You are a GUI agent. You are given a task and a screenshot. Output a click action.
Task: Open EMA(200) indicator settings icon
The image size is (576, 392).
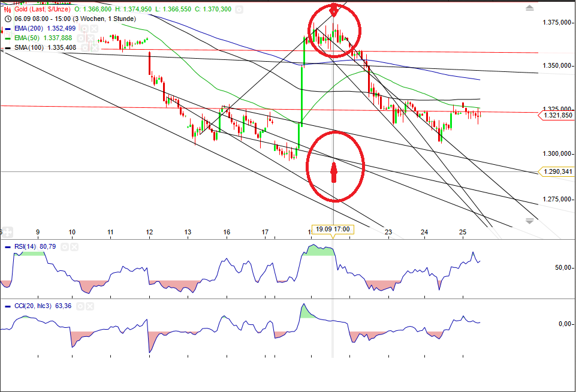pos(85,29)
